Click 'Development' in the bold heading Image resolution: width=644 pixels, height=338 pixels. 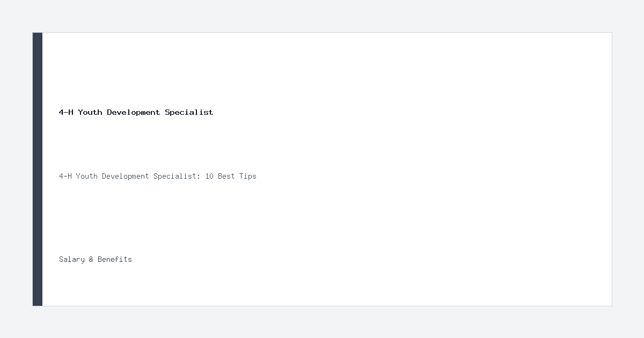point(133,112)
